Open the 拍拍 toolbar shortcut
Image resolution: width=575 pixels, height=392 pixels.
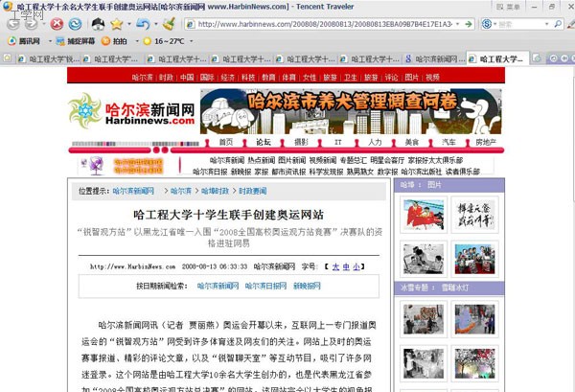[x=113, y=41]
